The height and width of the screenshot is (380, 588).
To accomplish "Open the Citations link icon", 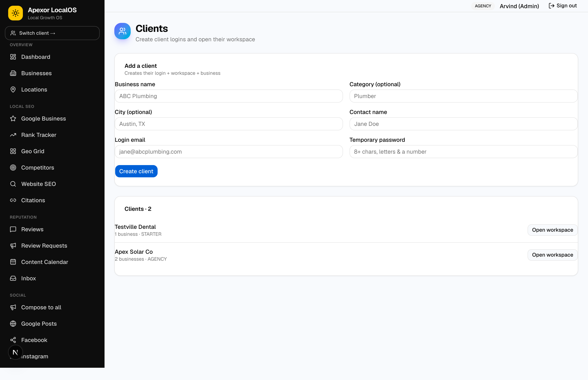I will tap(13, 200).
